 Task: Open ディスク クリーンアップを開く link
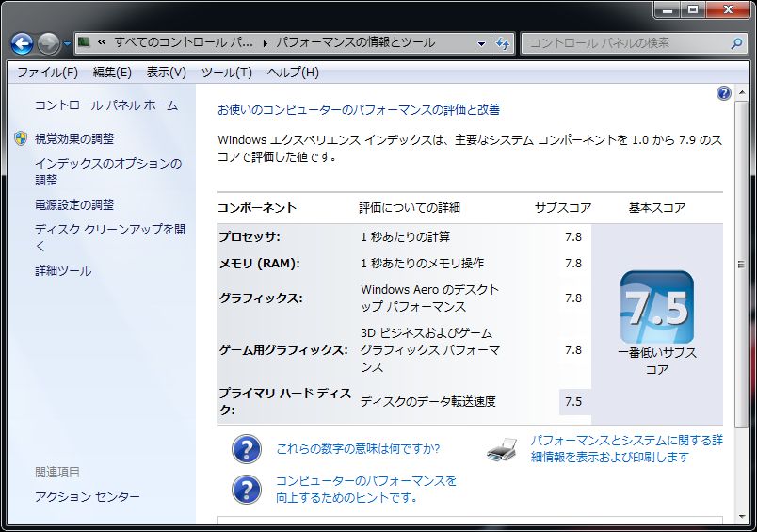pyautogui.click(x=110, y=237)
